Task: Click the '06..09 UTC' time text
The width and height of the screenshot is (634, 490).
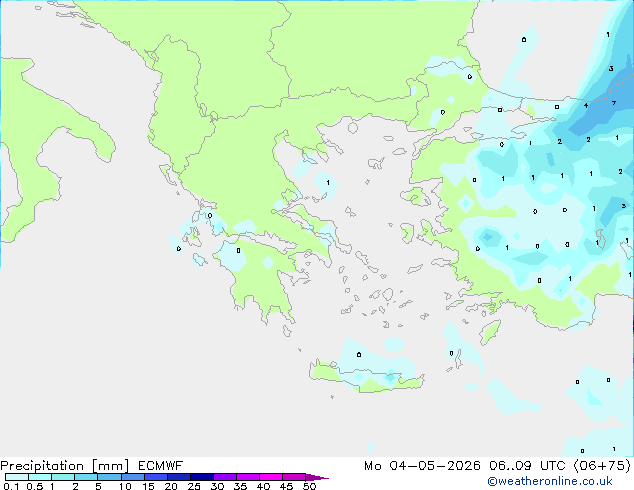Action: point(526,466)
